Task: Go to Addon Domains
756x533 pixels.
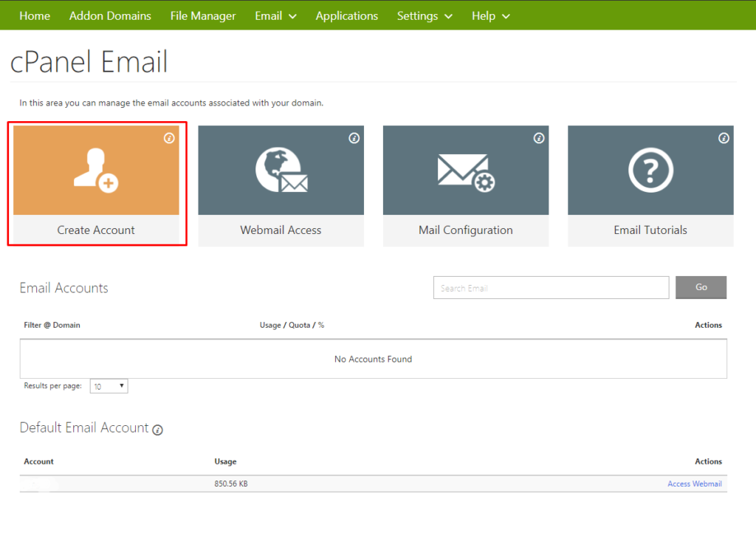Action: tap(110, 16)
